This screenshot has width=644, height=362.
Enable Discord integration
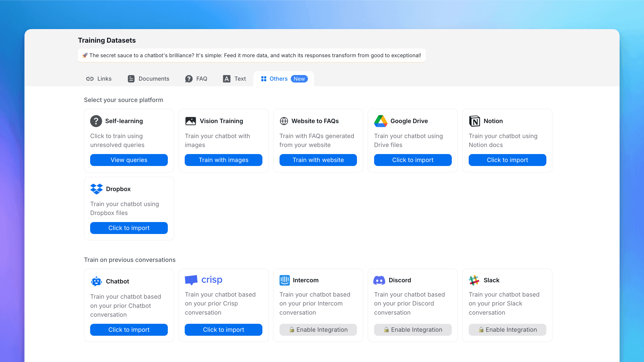(413, 330)
